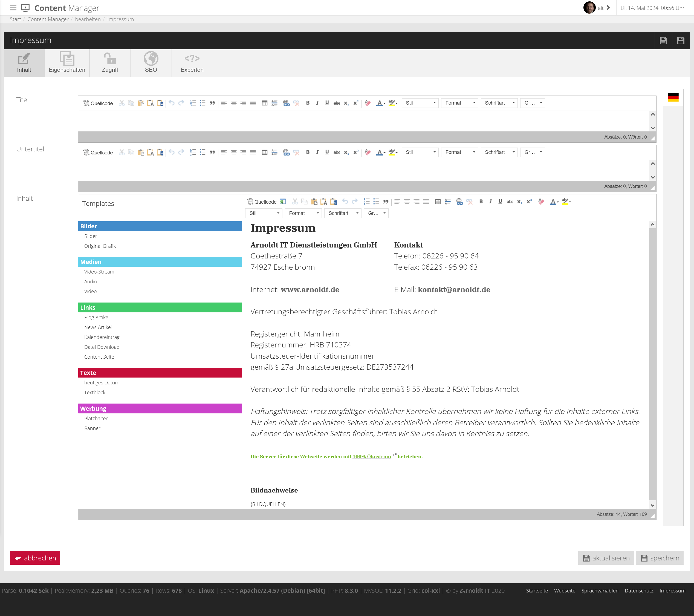Click the hamburger menu icon at top left
694x616 pixels.
click(13, 7)
